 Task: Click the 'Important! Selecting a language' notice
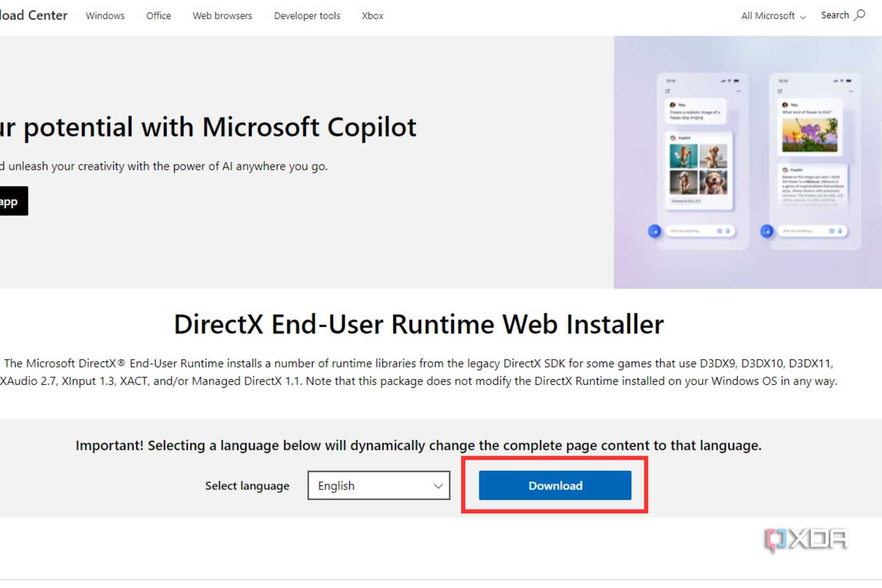point(419,445)
